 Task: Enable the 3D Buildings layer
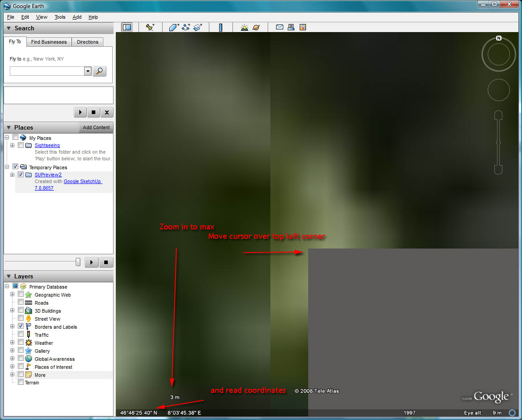[20, 310]
